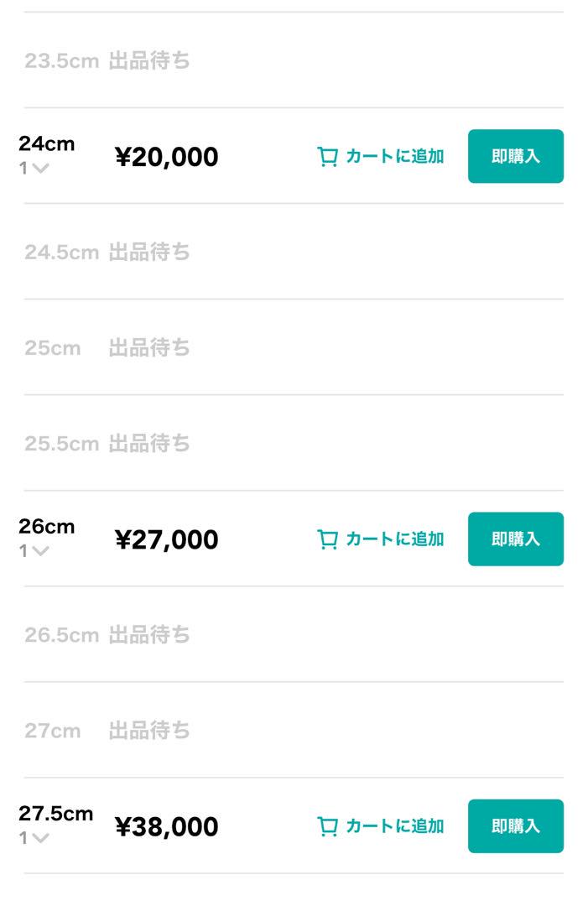This screenshot has width=588, height=906.
Task: Select the 23.5cm awaiting-listing row
Action: [x=294, y=60]
